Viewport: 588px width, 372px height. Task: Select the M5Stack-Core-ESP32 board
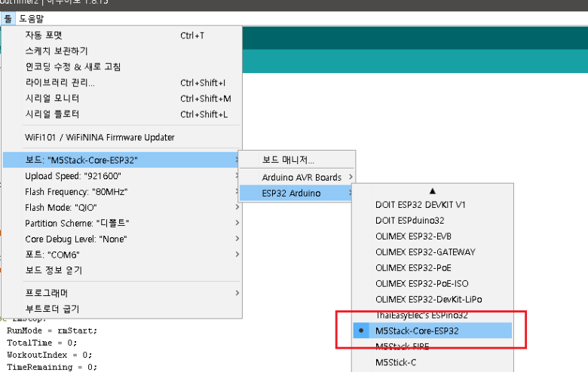click(433, 331)
